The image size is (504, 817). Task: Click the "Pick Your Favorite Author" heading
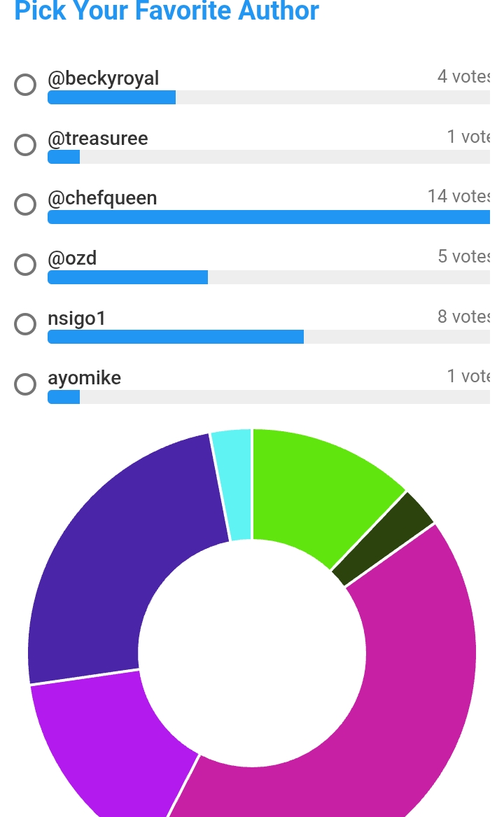[167, 11]
